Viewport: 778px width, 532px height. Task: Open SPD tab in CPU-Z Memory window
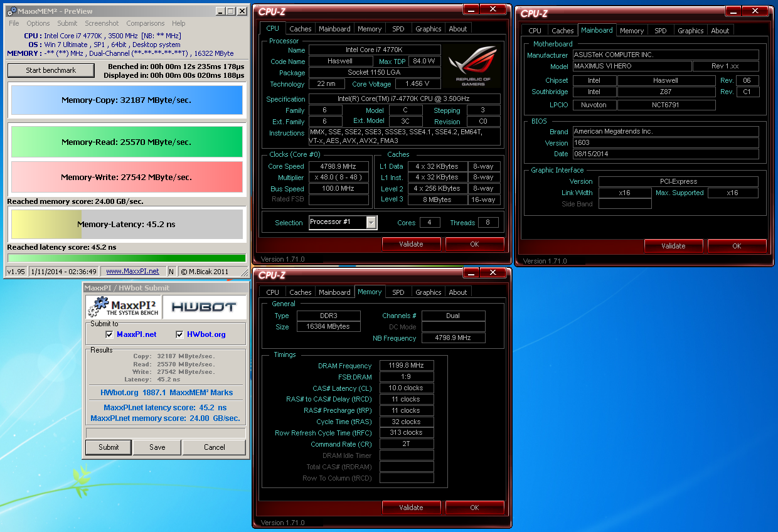tap(398, 292)
